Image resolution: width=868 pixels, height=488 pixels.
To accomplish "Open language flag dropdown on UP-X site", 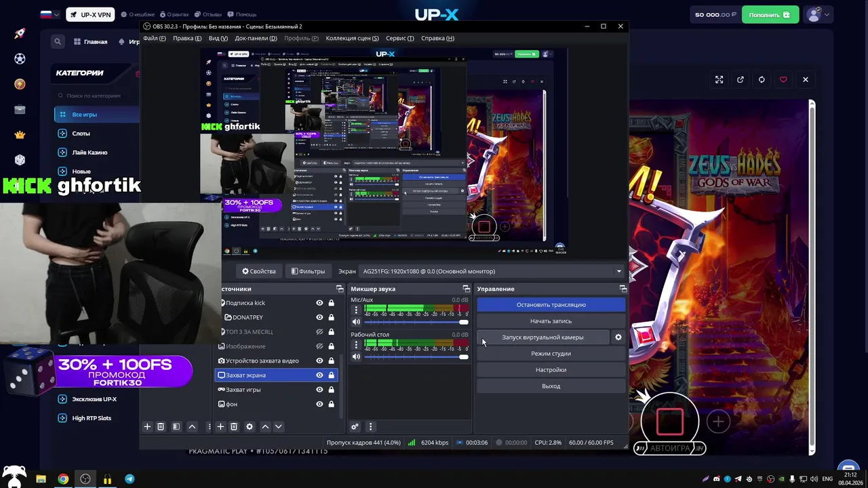I will pyautogui.click(x=49, y=14).
